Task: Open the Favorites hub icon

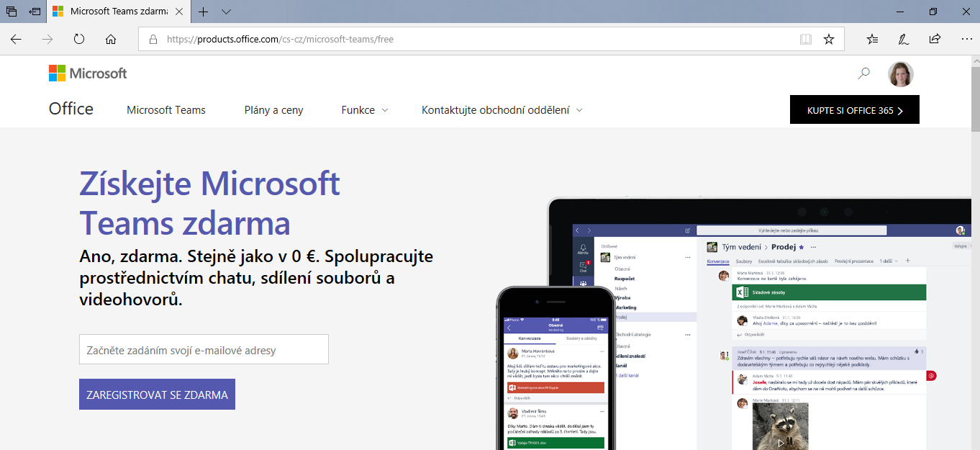Action: (872, 39)
